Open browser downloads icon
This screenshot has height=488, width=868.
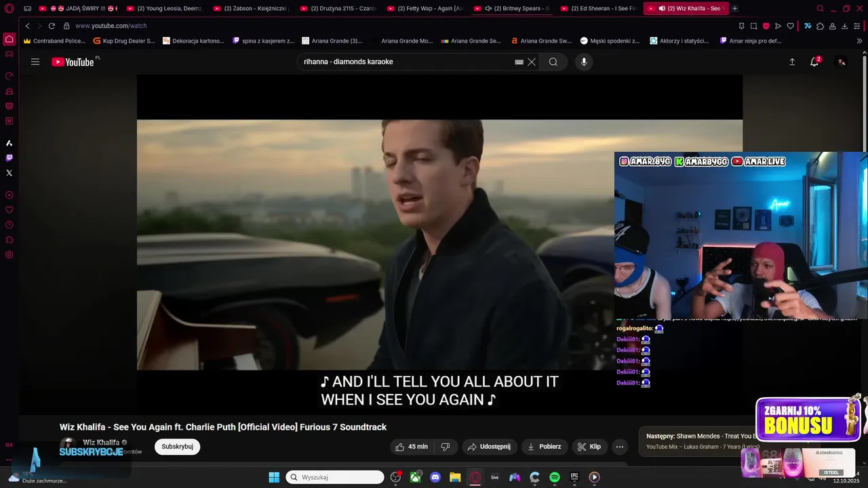[x=844, y=26]
